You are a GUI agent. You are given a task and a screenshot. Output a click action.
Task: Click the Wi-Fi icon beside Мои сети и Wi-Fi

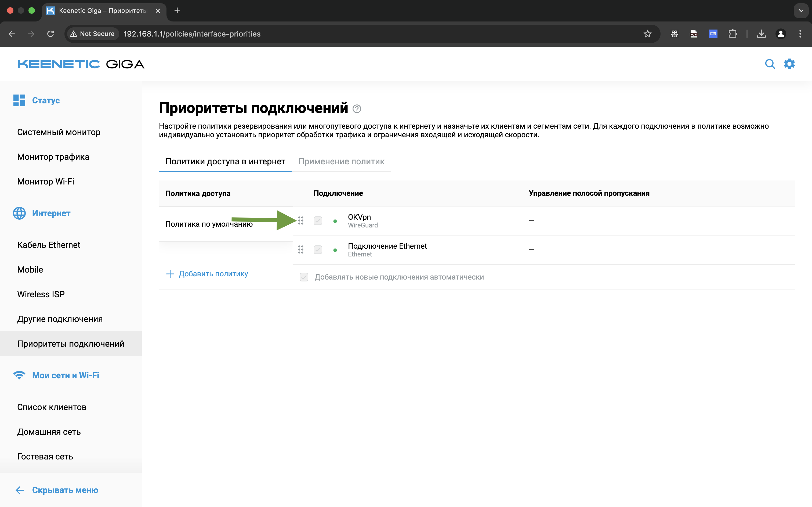(x=19, y=375)
